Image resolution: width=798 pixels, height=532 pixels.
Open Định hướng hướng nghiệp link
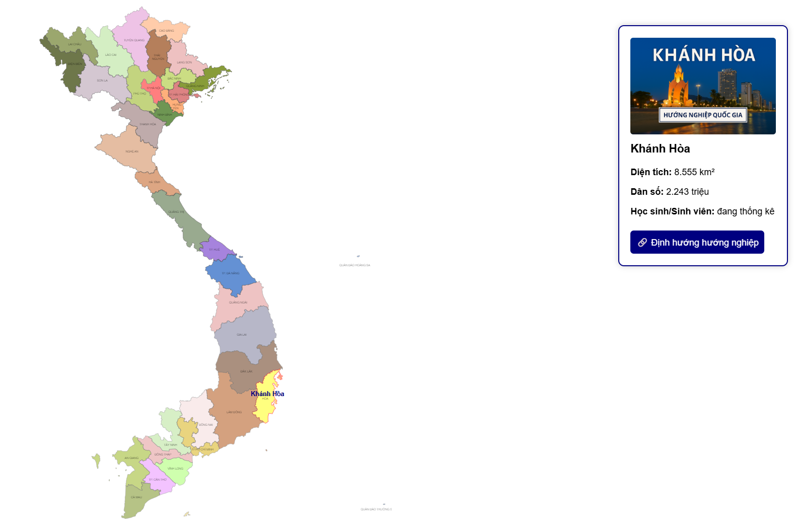tap(697, 243)
